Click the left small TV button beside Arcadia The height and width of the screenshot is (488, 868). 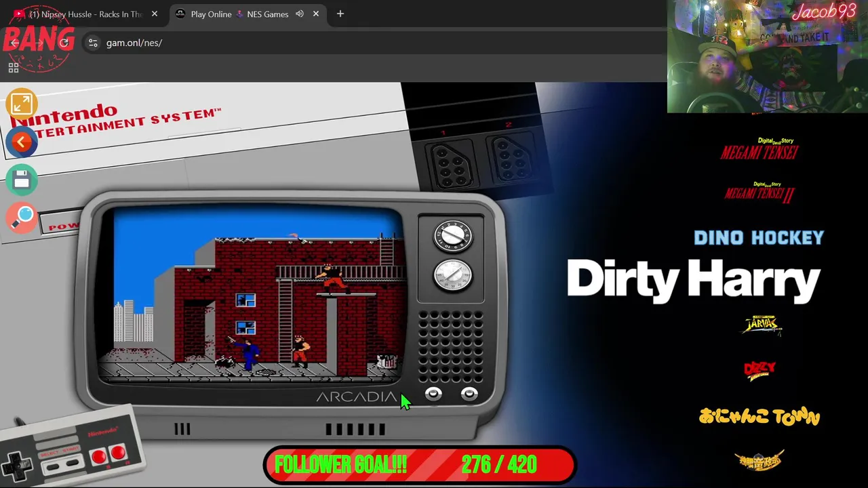(433, 394)
